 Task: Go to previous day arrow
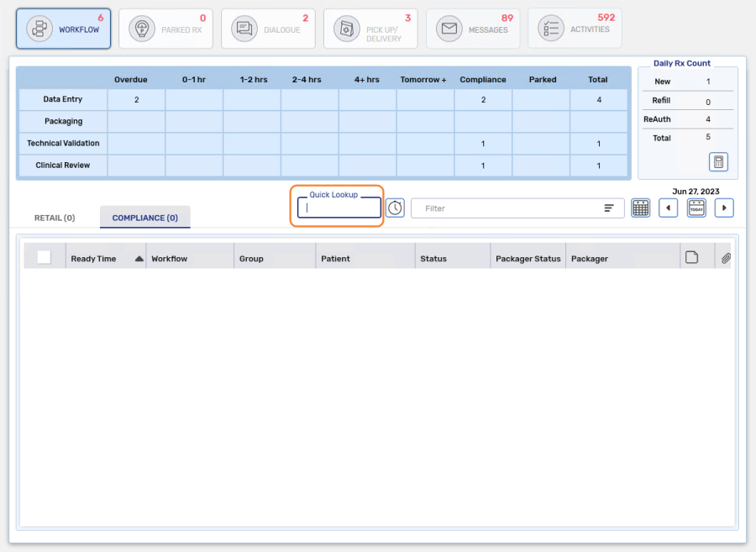[x=668, y=208]
